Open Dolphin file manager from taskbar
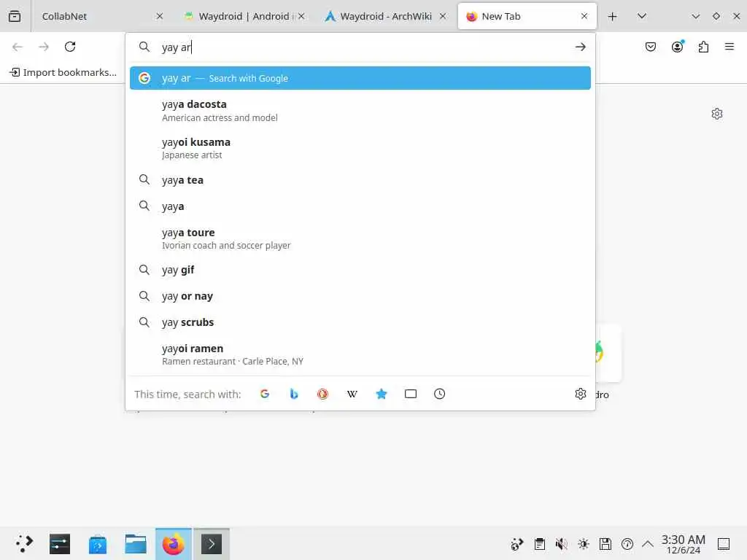Viewport: 747px width, 560px height. pos(135,544)
